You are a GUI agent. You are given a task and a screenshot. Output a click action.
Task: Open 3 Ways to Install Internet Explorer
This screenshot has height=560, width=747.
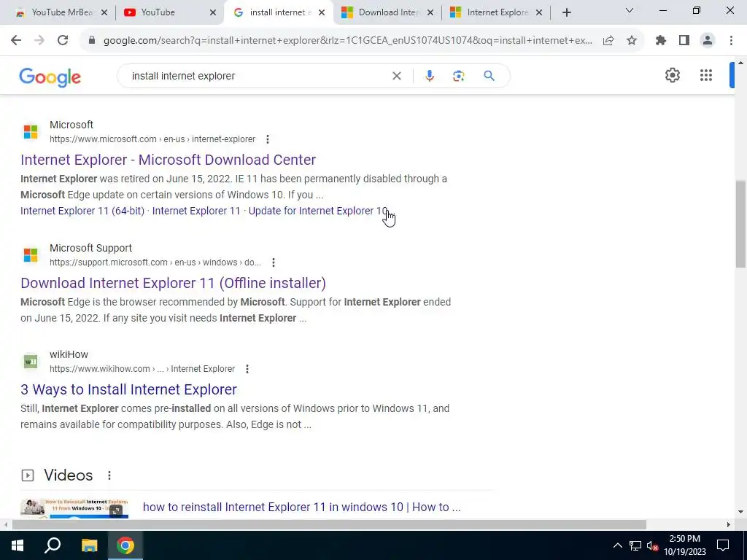click(x=128, y=389)
